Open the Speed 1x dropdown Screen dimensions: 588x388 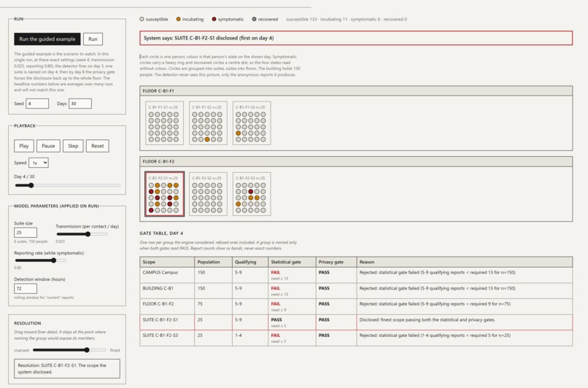[39, 163]
